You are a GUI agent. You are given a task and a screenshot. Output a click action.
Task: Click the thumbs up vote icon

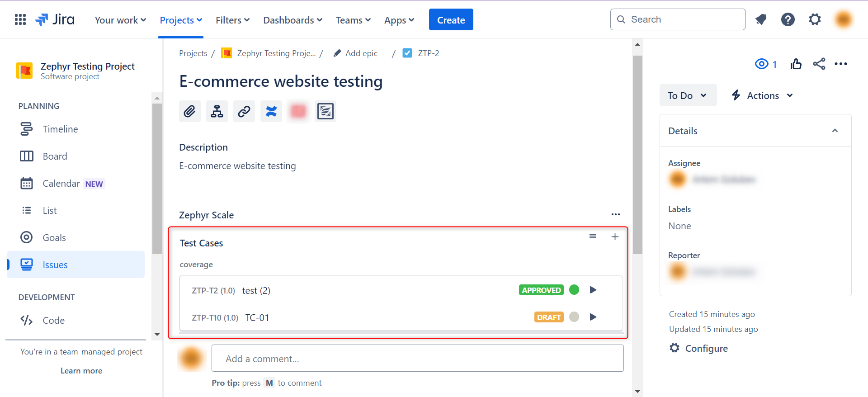point(796,64)
